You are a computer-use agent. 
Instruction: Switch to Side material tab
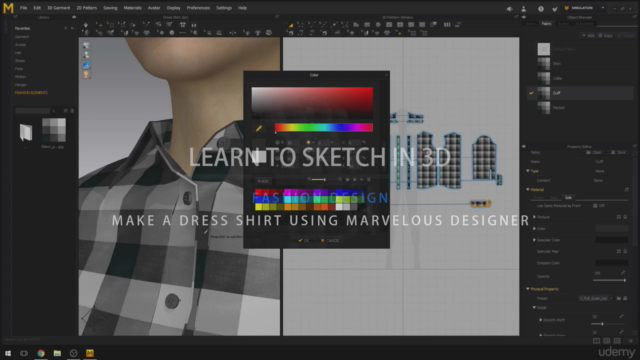click(x=568, y=198)
